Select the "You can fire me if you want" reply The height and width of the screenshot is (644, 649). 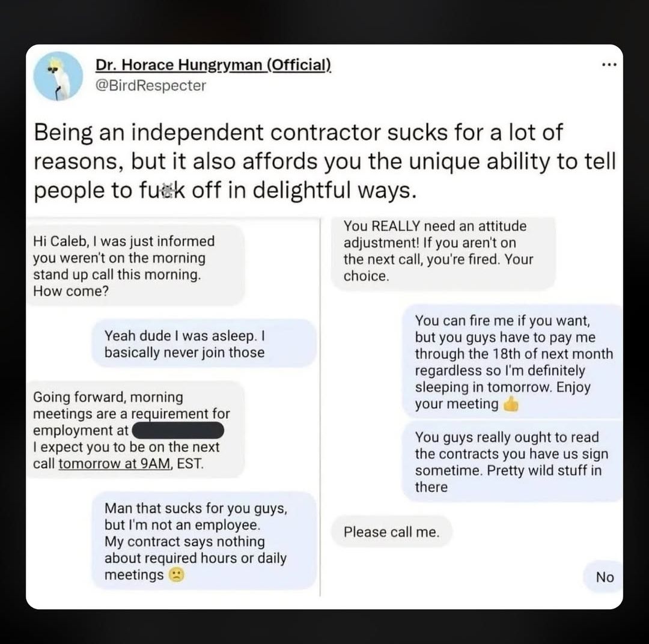pyautogui.click(x=513, y=361)
